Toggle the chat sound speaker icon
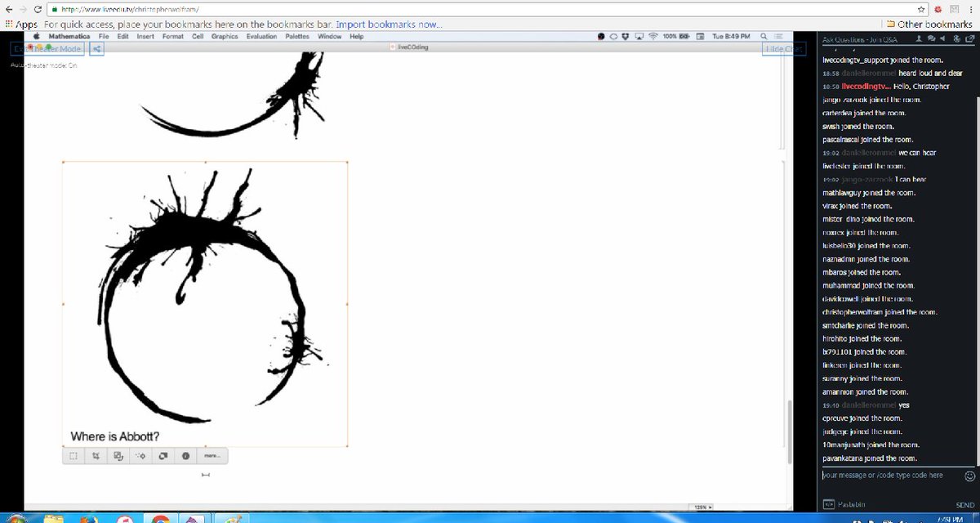The height and width of the screenshot is (523, 980). click(x=942, y=38)
